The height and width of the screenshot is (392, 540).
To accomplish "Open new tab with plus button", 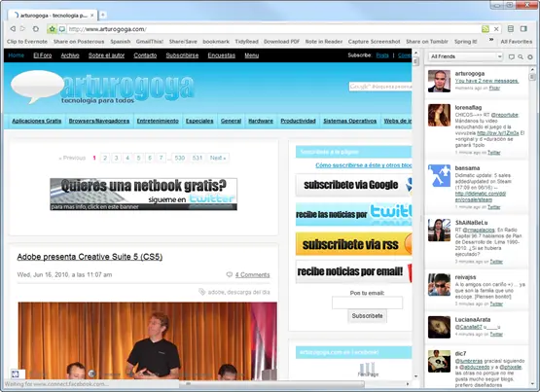I will click(x=102, y=15).
